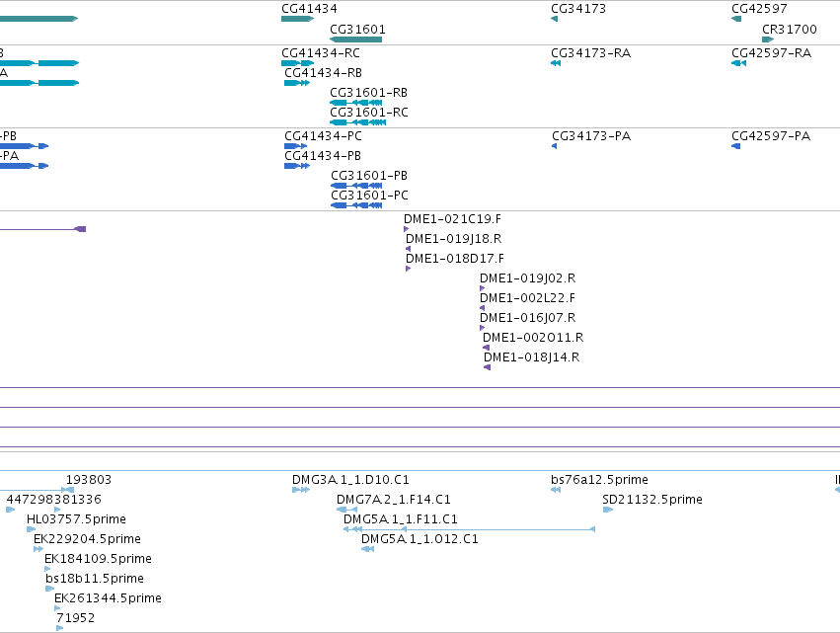This screenshot has height=633, width=840.
Task: Click protein CG41434-PC label
Action: tap(323, 136)
